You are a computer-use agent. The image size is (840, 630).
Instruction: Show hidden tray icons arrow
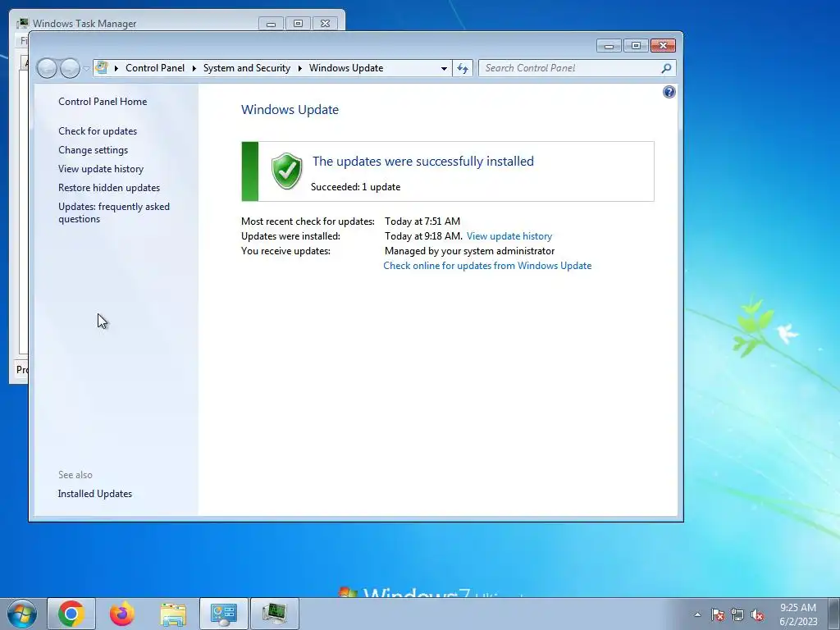(697, 614)
